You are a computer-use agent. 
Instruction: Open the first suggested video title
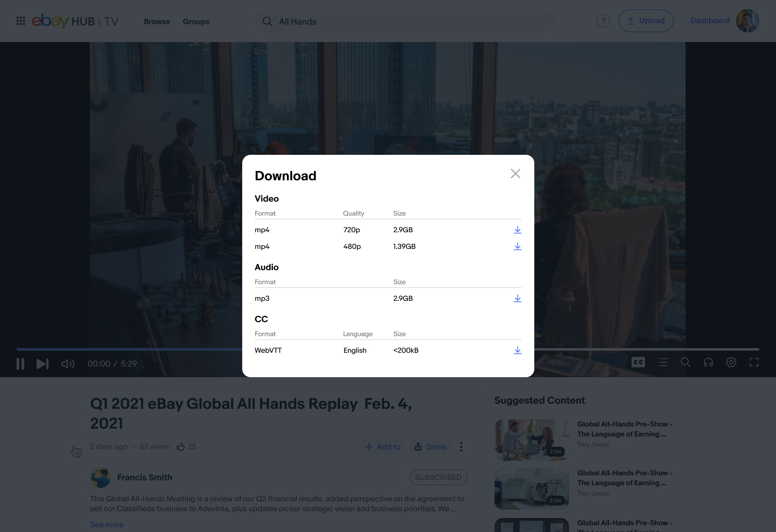click(625, 429)
